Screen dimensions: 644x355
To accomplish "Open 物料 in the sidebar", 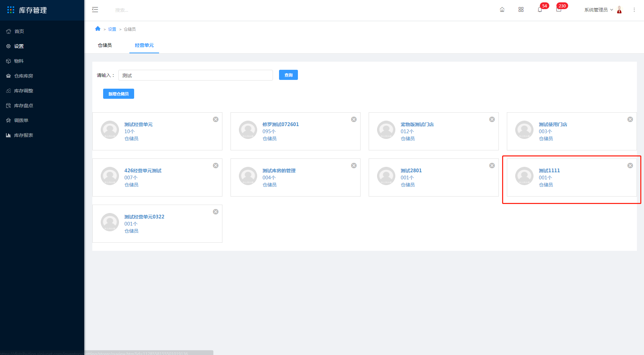I will pyautogui.click(x=42, y=61).
